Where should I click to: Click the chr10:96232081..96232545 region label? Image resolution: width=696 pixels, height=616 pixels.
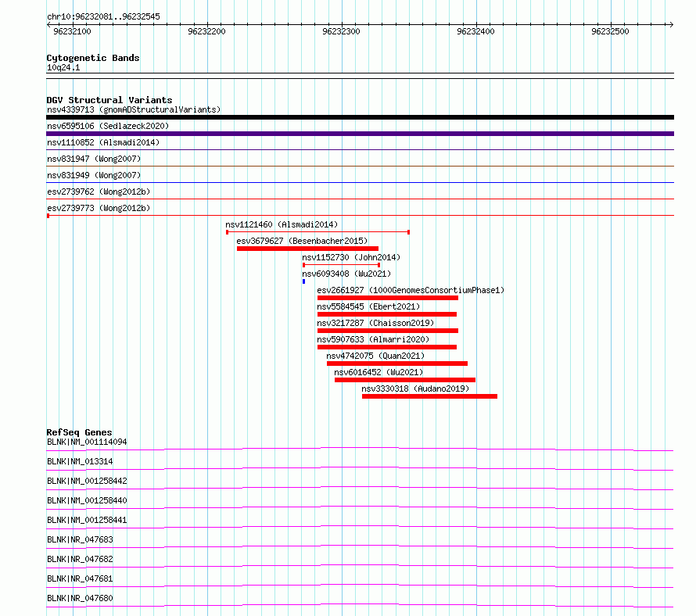coord(103,17)
